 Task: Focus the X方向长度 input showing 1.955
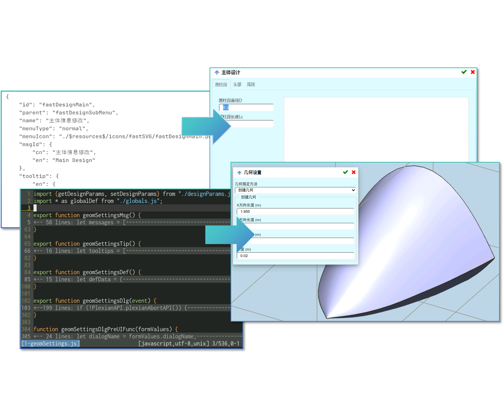point(296,212)
